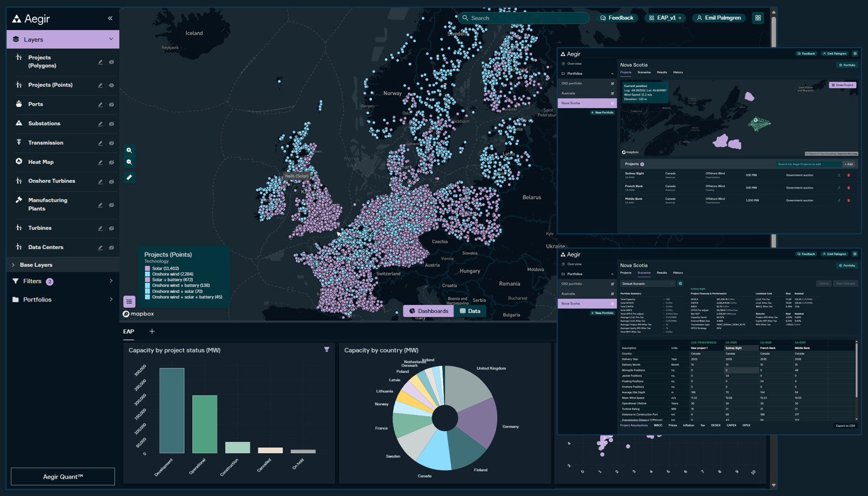Image resolution: width=868 pixels, height=496 pixels.
Task: Click the Draw Project button
Action: tap(842, 85)
